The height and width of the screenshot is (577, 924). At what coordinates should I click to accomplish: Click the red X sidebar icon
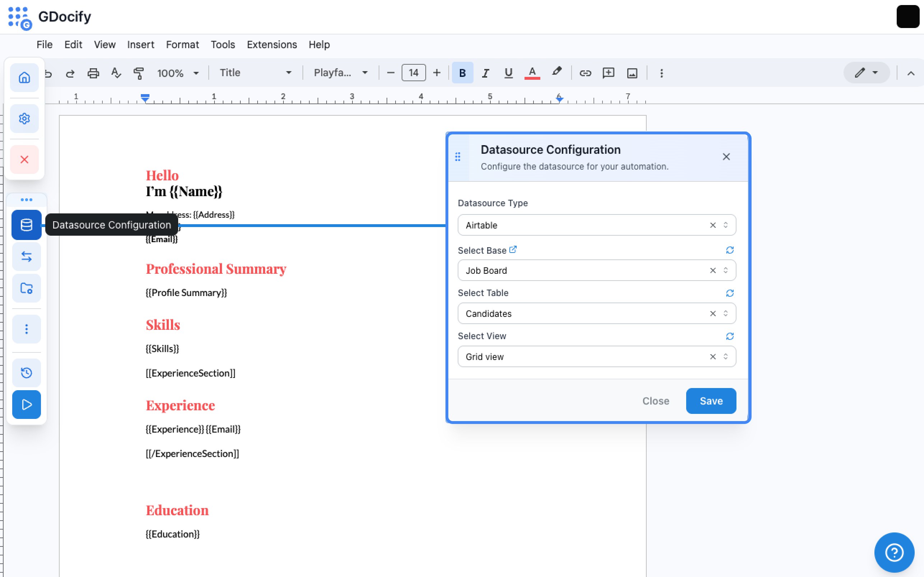click(x=24, y=159)
